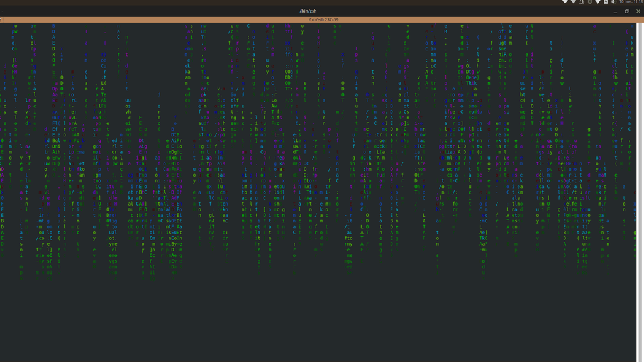644x362 pixels.
Task: Open the battery indicator in the system tray
Action: pyautogui.click(x=606, y=3)
